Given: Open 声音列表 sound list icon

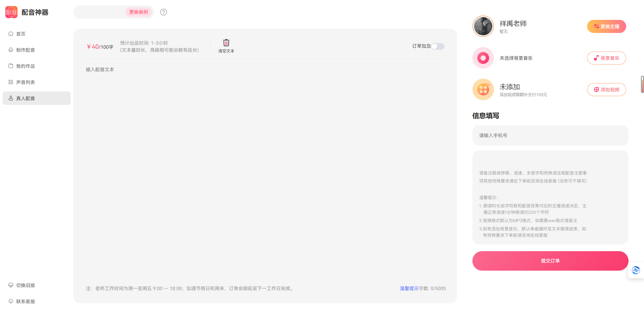Looking at the screenshot, I should pyautogui.click(x=10, y=82).
